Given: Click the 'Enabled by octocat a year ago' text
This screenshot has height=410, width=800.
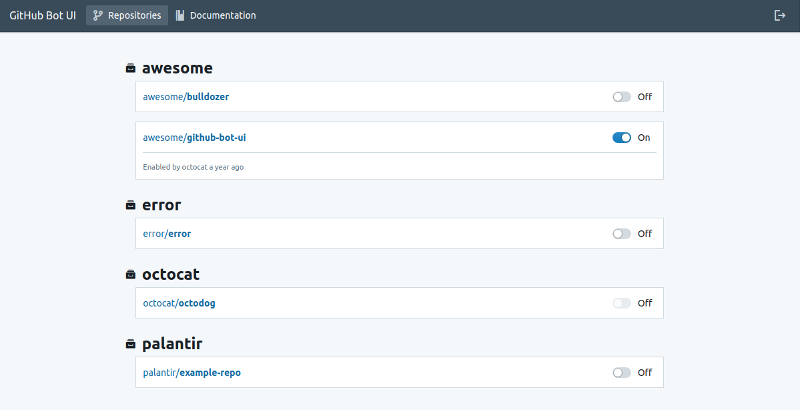Looking at the screenshot, I should 193,167.
